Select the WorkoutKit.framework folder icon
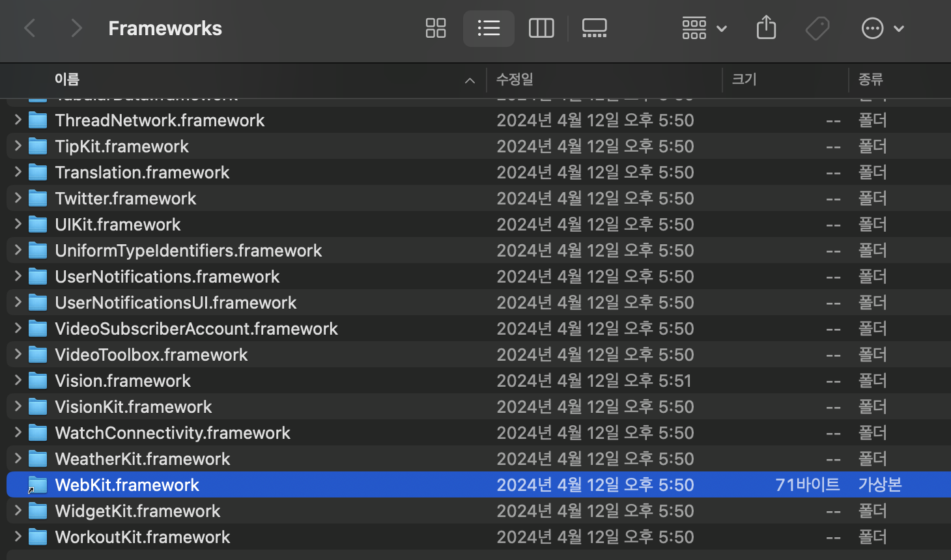The width and height of the screenshot is (951, 560). click(x=38, y=537)
